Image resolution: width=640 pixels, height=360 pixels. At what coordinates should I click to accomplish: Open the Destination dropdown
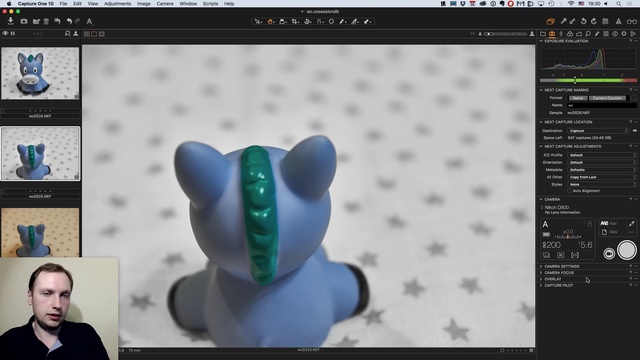(x=598, y=131)
